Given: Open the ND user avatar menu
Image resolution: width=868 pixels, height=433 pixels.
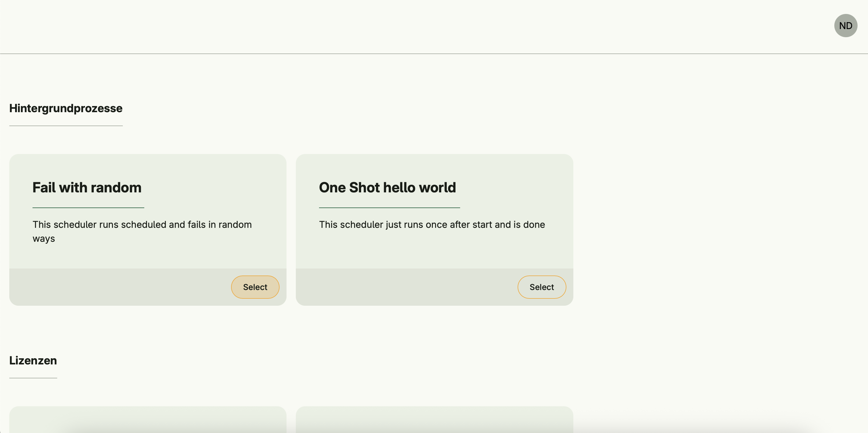Looking at the screenshot, I should pyautogui.click(x=845, y=26).
